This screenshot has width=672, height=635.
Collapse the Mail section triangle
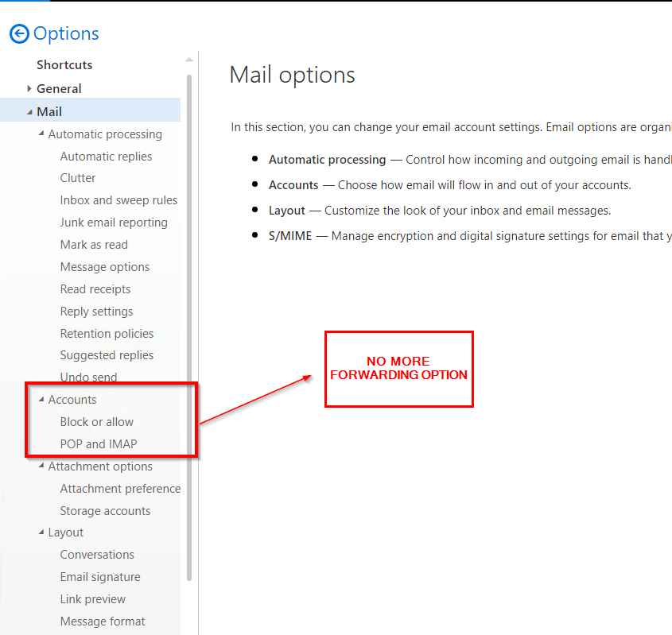[x=29, y=112]
